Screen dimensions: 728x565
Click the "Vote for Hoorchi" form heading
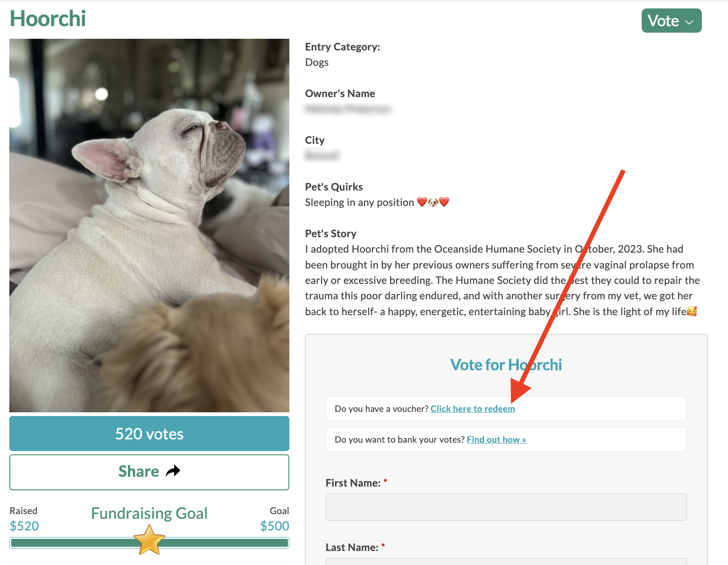click(x=506, y=365)
